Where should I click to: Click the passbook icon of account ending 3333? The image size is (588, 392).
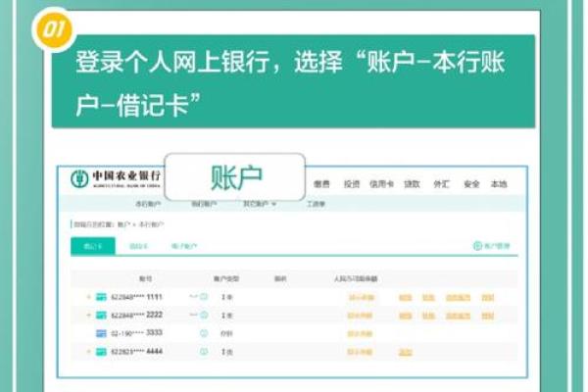pos(101,333)
